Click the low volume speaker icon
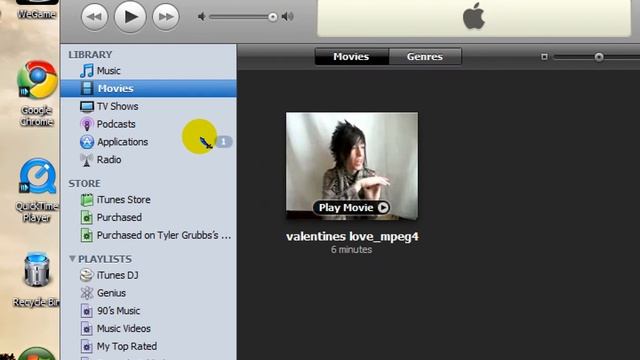640x360 pixels. pos(201,17)
